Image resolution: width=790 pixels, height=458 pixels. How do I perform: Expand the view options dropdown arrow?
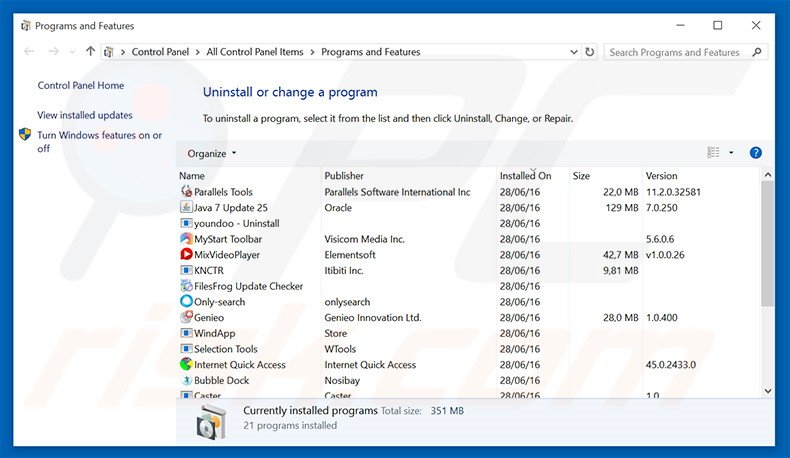[731, 153]
